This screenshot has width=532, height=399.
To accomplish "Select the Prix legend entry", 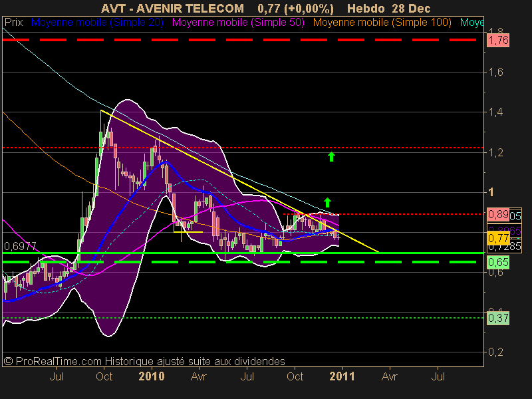I will pyautogui.click(x=13, y=23).
